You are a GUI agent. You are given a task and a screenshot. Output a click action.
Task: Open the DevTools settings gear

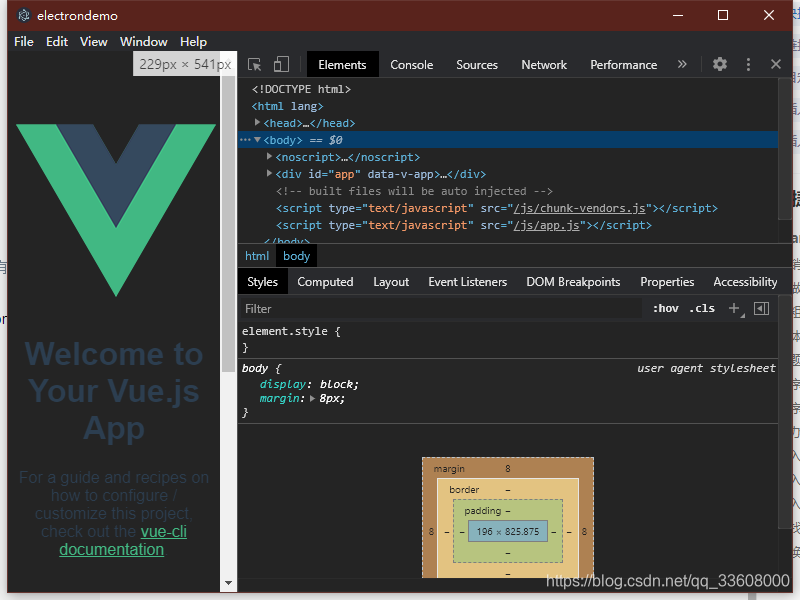pyautogui.click(x=719, y=64)
